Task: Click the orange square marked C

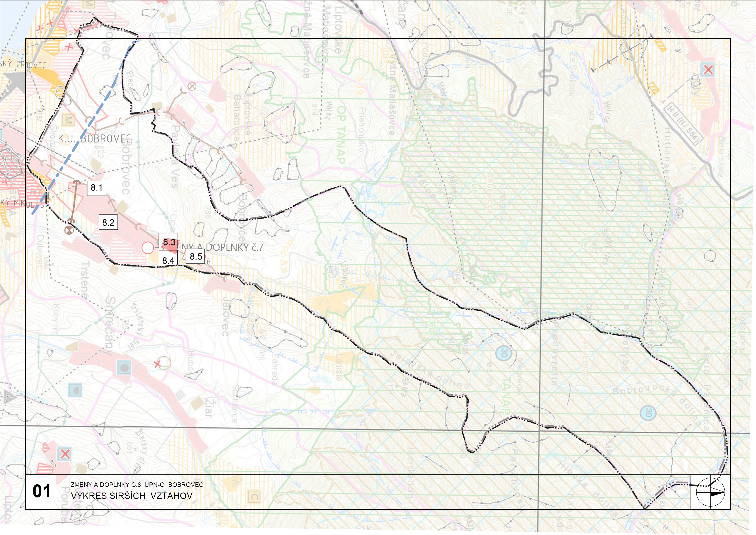Action: pos(254,496)
